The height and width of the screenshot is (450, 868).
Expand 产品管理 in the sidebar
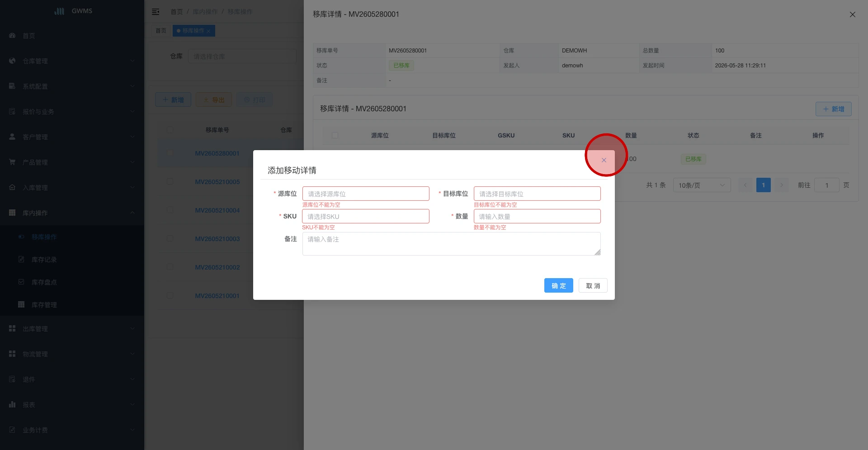pos(72,162)
